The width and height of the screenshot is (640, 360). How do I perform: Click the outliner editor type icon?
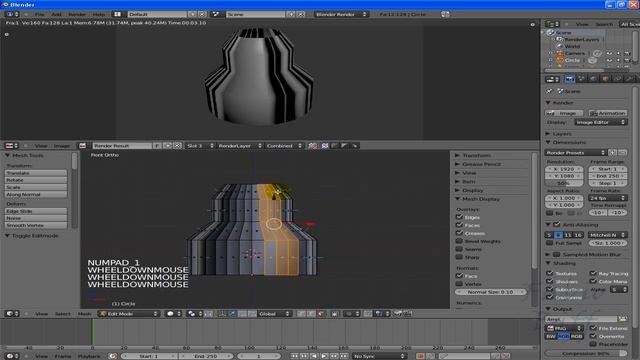552,24
